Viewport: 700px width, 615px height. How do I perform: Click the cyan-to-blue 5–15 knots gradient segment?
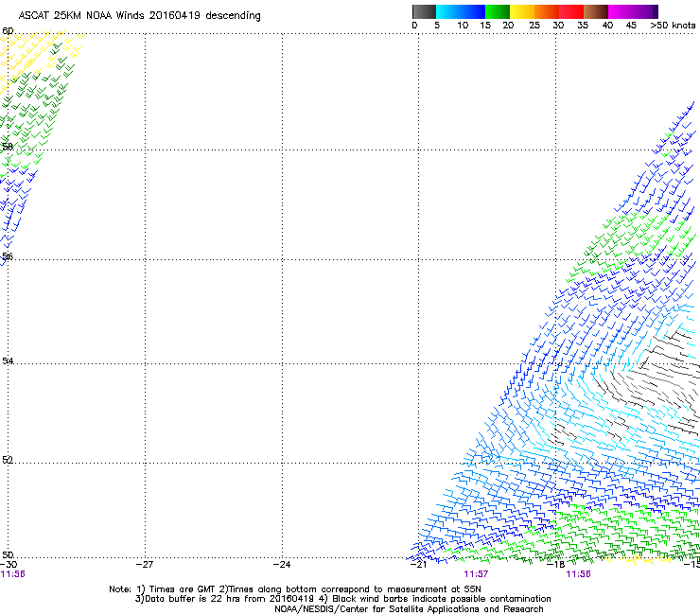(461, 11)
